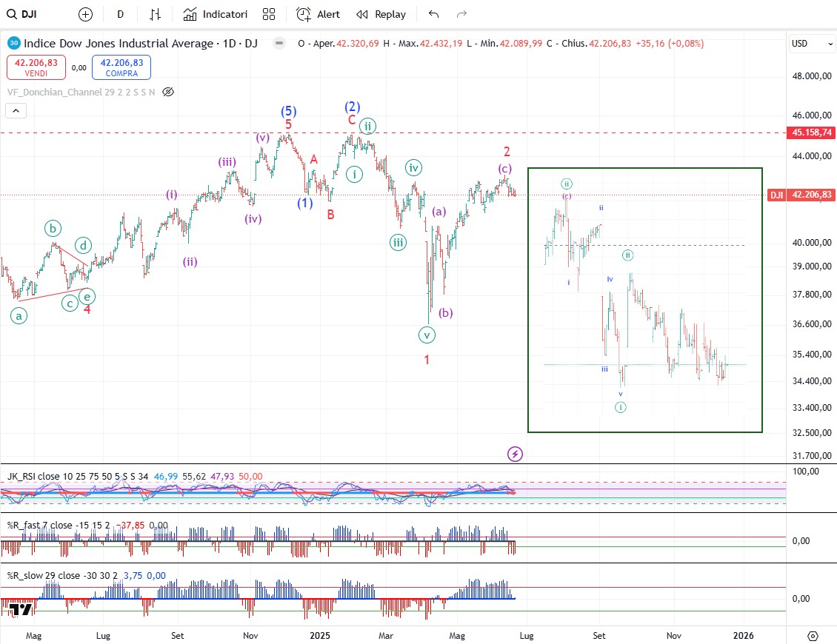Open the bar style selector

point(155,14)
